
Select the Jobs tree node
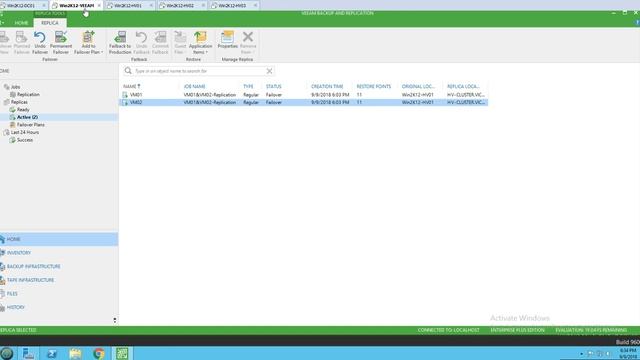pyautogui.click(x=16, y=87)
